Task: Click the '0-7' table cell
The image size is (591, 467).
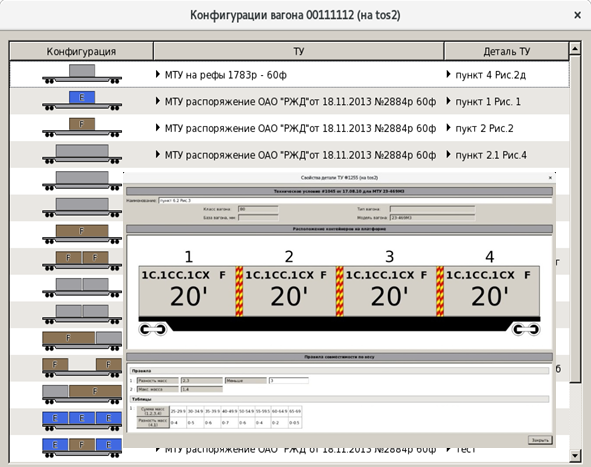Action: (x=229, y=423)
